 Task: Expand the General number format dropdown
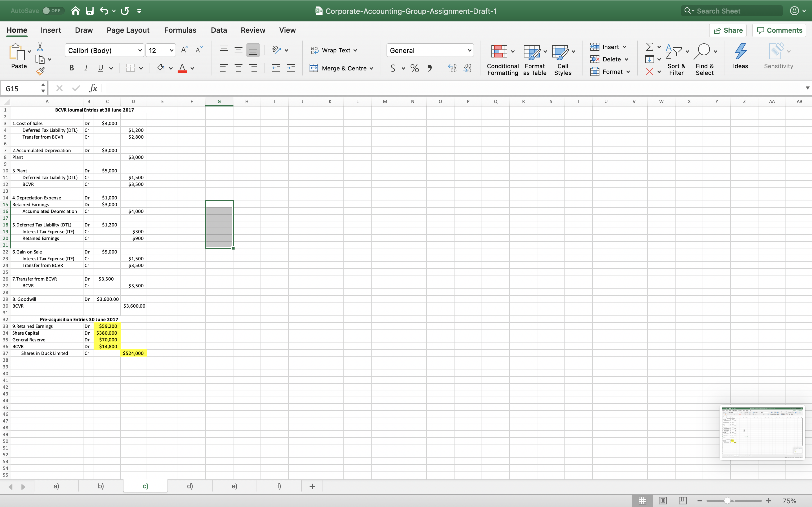(x=469, y=50)
